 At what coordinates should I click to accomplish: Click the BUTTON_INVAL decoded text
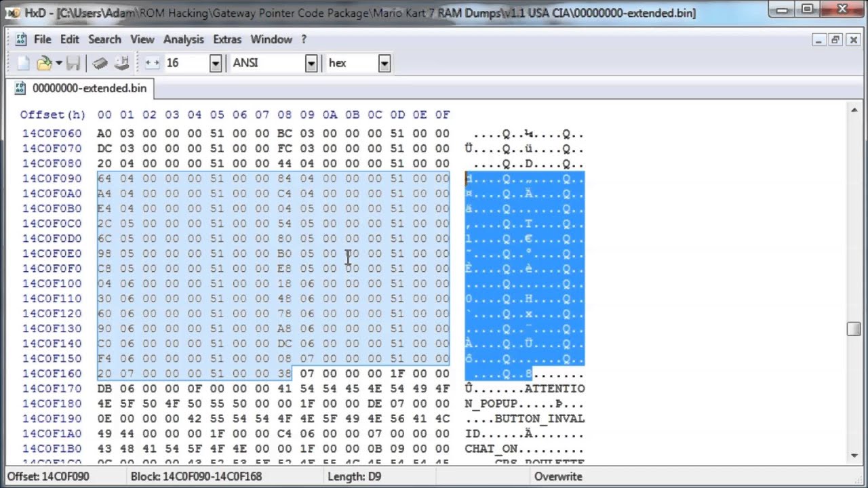point(540,418)
